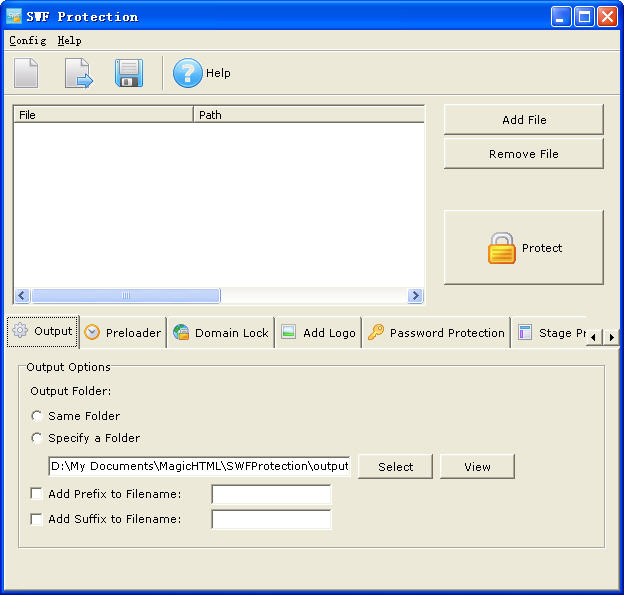The image size is (624, 595).
Task: Open the Help menu
Action: [x=69, y=41]
